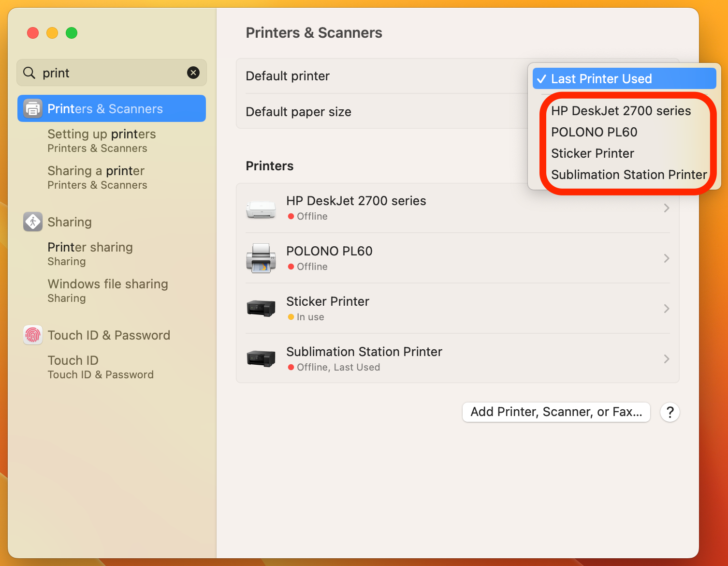
Task: Select Sublimation Station Printer from the dropdown menu
Action: [x=628, y=175]
